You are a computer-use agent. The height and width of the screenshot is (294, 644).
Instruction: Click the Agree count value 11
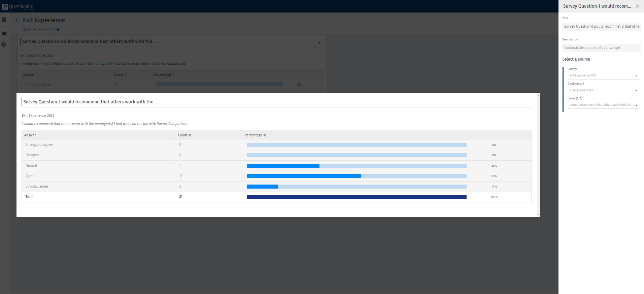[181, 176]
